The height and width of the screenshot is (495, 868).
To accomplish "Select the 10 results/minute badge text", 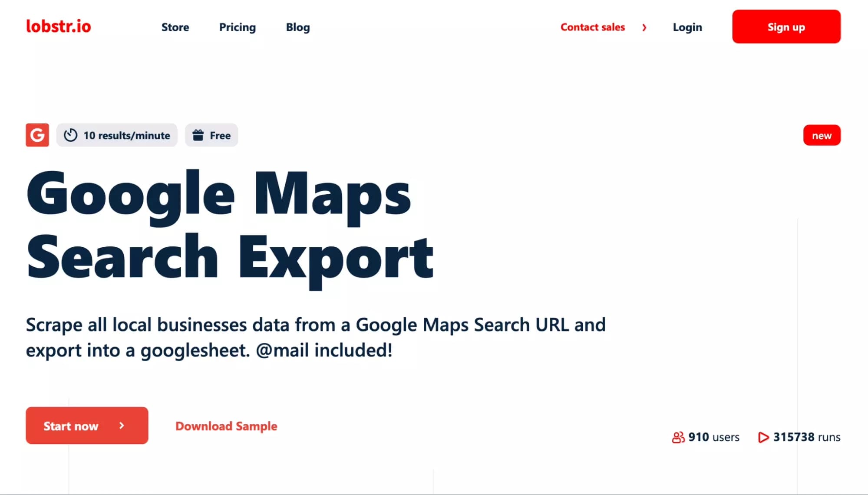I will pyautogui.click(x=127, y=136).
